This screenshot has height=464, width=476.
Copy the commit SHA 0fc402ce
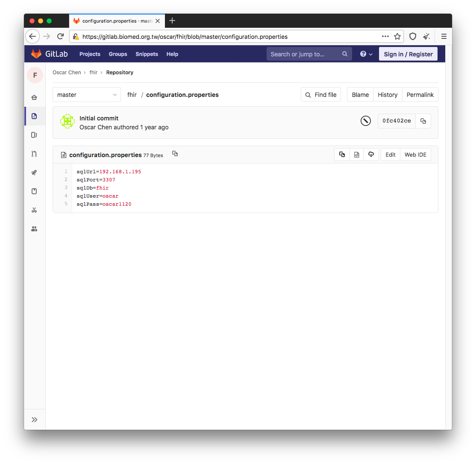[423, 121]
